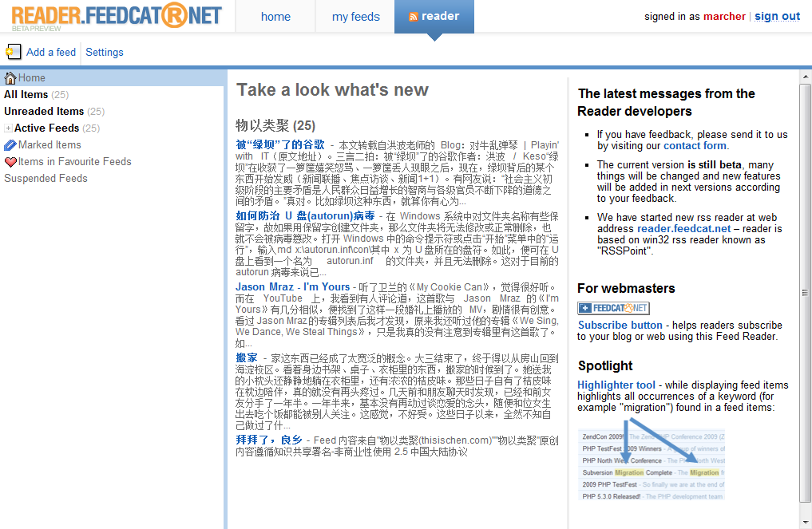Select Unreaded Items in sidebar

[44, 111]
